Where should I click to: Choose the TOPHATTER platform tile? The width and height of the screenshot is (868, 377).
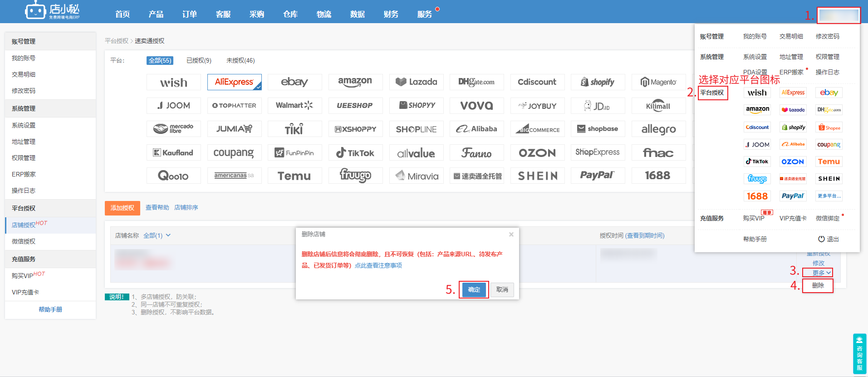pyautogui.click(x=235, y=106)
